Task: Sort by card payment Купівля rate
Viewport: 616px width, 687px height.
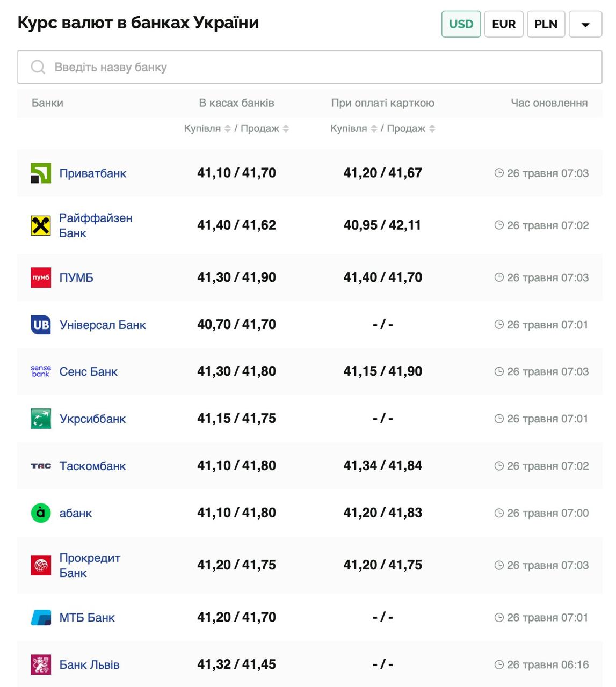Action: (374, 129)
